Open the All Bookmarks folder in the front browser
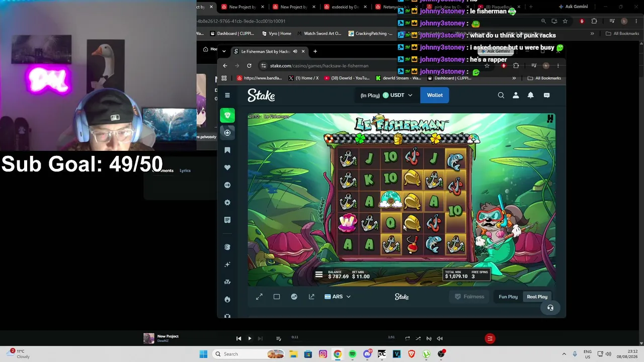644x362 pixels. coord(544,78)
